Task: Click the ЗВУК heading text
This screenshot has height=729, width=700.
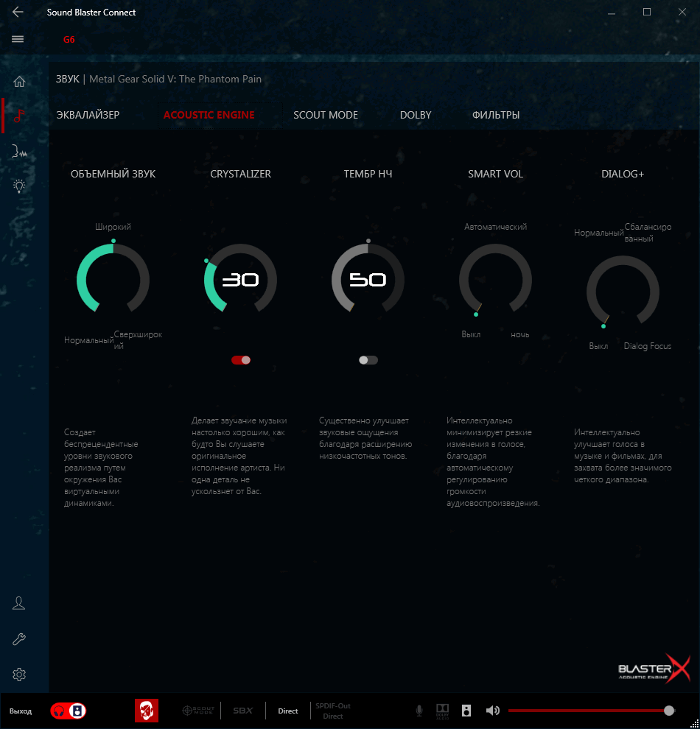Action: click(x=68, y=79)
